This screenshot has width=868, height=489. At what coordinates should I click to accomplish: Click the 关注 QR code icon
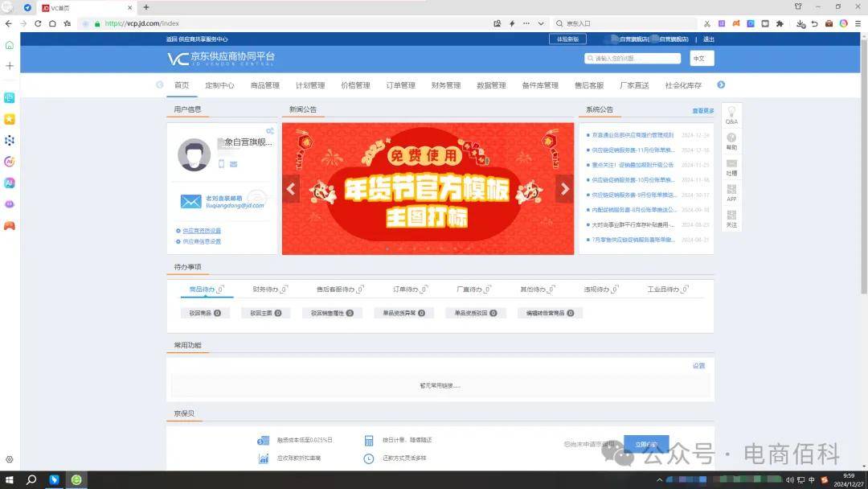[x=731, y=216]
